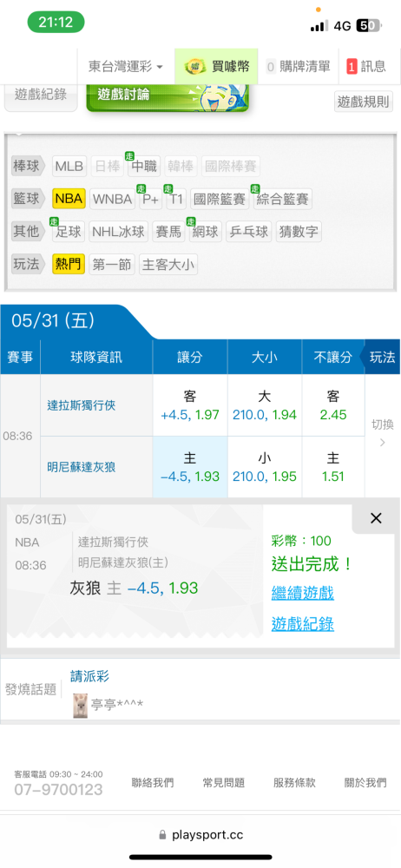The width and height of the screenshot is (401, 868).
Task: Open the 服務條款 footer link
Action: [294, 783]
